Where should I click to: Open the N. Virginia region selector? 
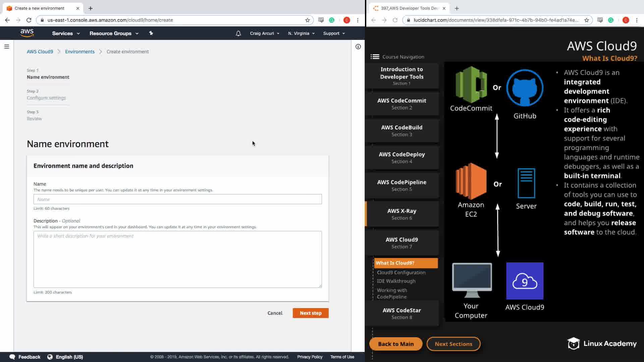(x=301, y=34)
